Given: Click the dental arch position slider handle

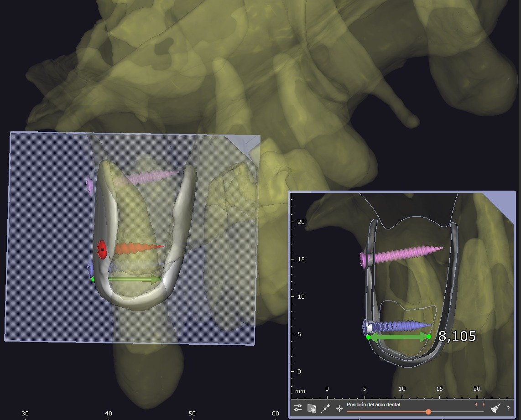Looking at the screenshot, I should [x=428, y=412].
